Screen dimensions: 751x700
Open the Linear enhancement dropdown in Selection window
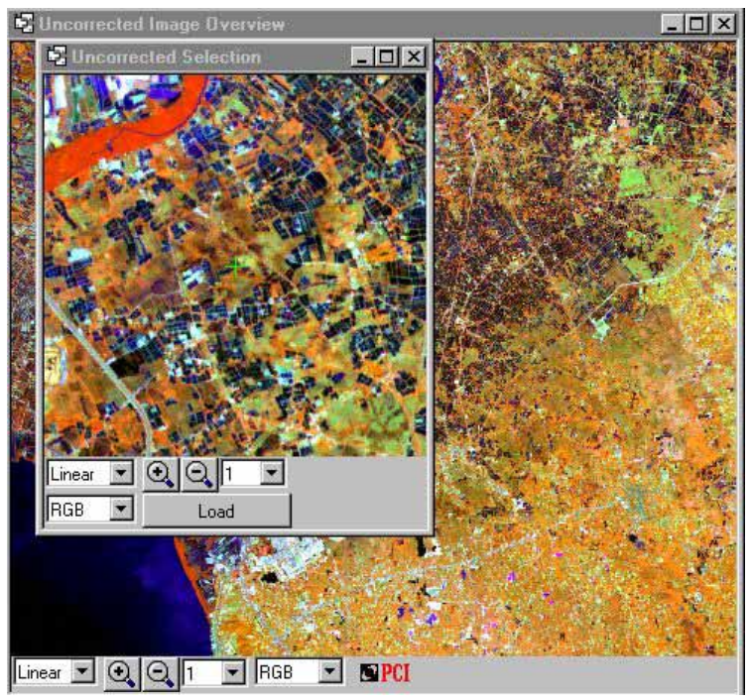tap(121, 474)
